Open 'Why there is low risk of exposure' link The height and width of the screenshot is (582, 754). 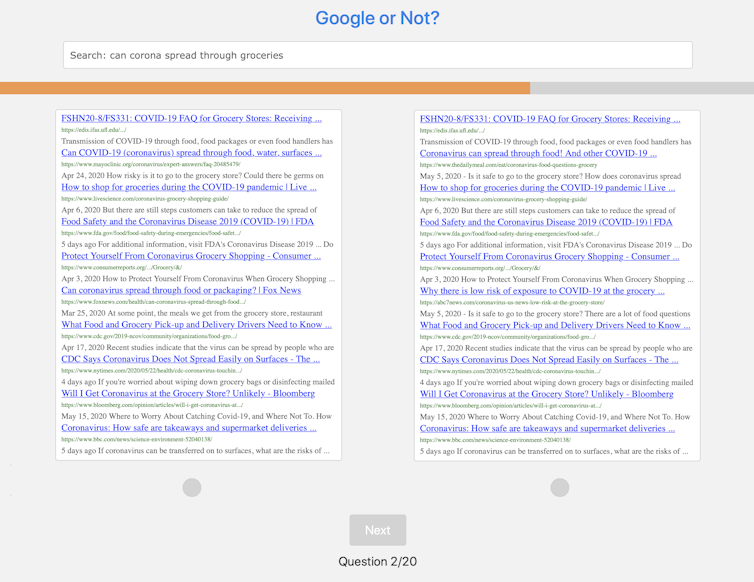point(542,290)
